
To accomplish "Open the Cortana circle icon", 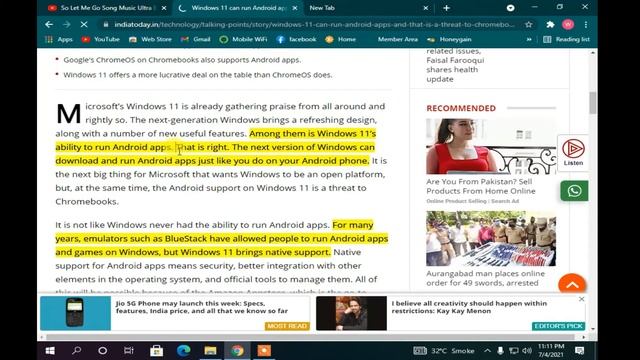I will (103, 351).
